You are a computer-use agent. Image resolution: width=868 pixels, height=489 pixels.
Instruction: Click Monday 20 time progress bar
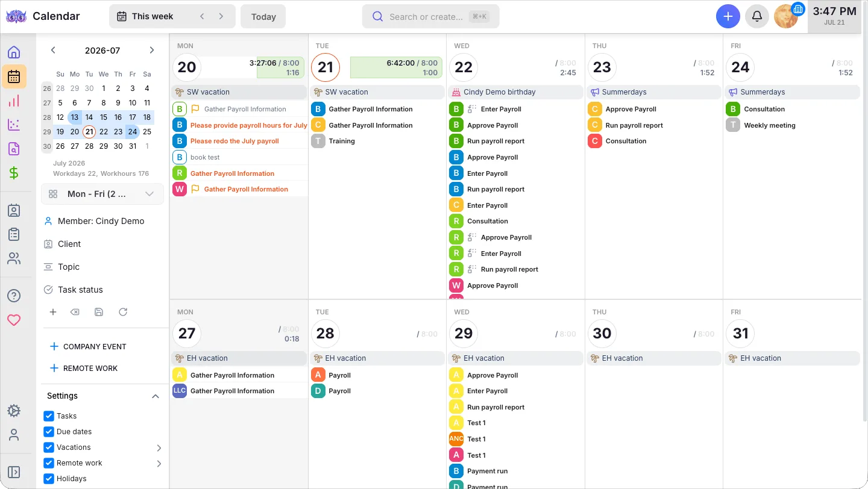[x=280, y=67]
